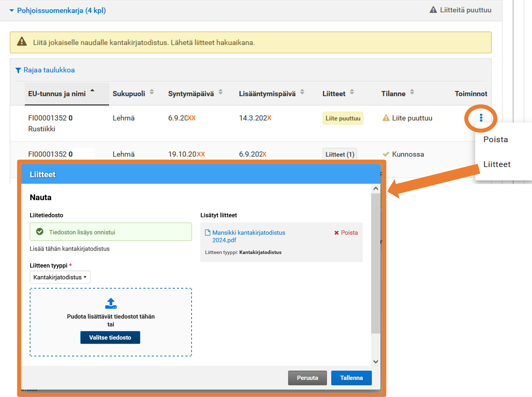532x397 pixels.
Task: Open the Liitteen tyyppi Kantakirjatodistus dropdown
Action: [x=60, y=277]
